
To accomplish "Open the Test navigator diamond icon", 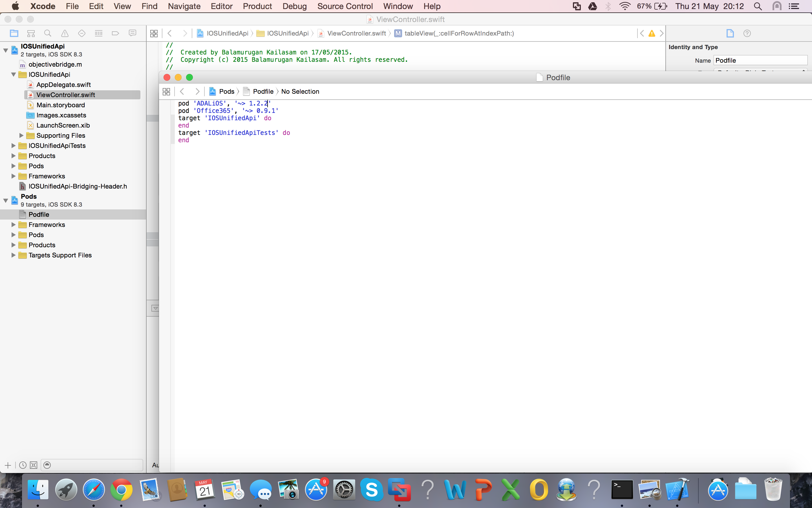I will tap(81, 33).
